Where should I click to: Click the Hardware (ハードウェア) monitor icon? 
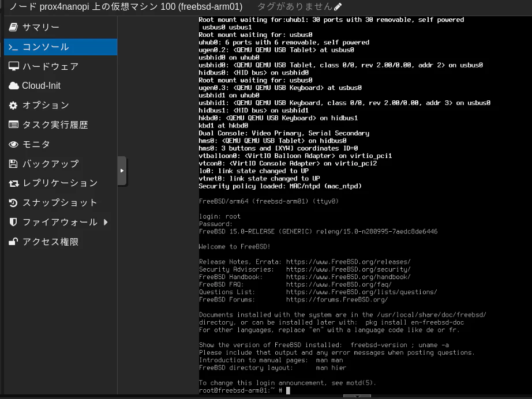point(14,66)
